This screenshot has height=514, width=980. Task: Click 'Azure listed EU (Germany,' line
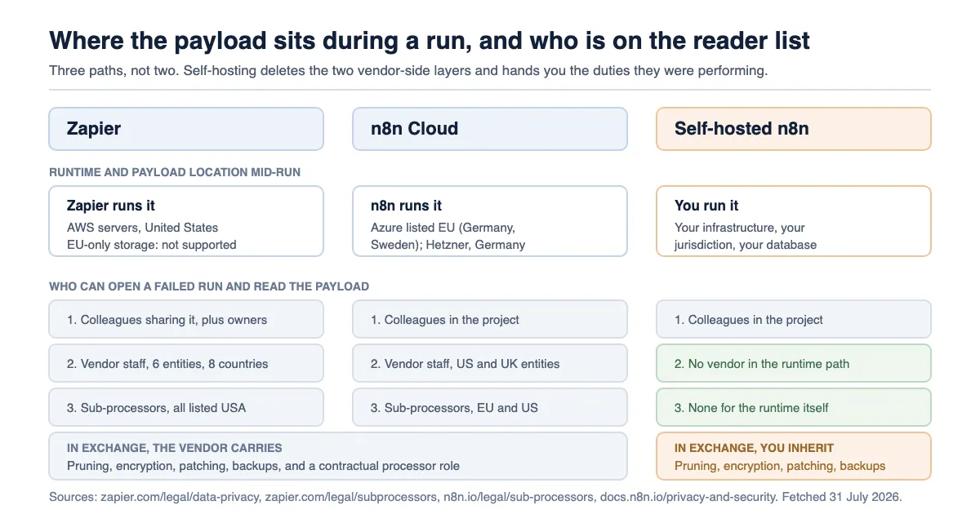tap(443, 228)
